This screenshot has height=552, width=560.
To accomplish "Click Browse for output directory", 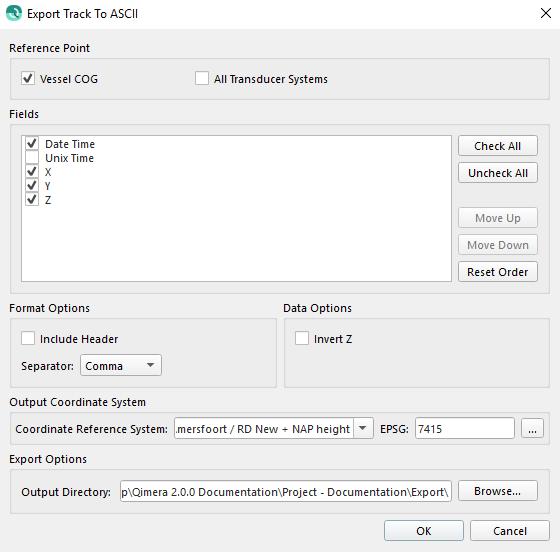I will [498, 491].
